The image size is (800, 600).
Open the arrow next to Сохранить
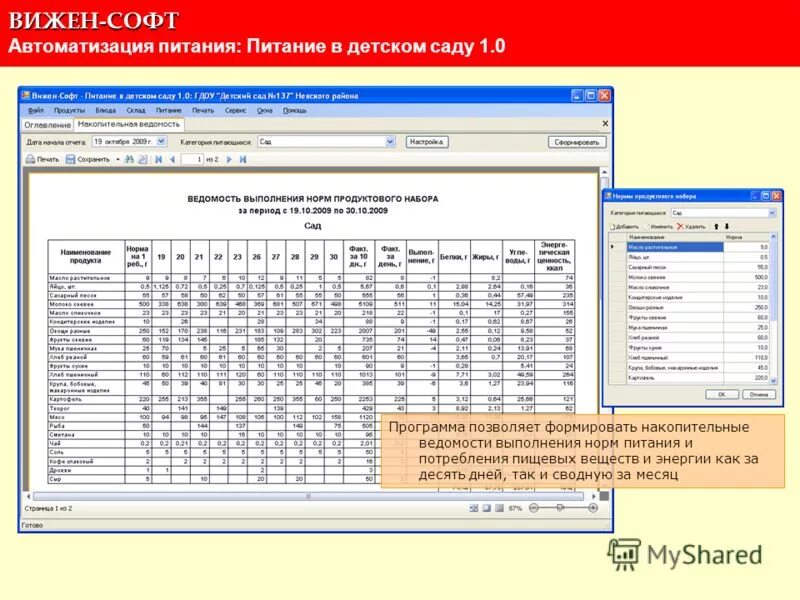tap(118, 160)
